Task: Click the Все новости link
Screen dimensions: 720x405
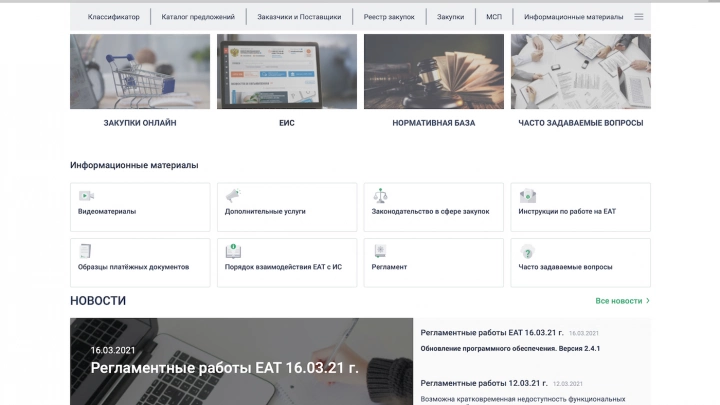Action: [x=619, y=301]
